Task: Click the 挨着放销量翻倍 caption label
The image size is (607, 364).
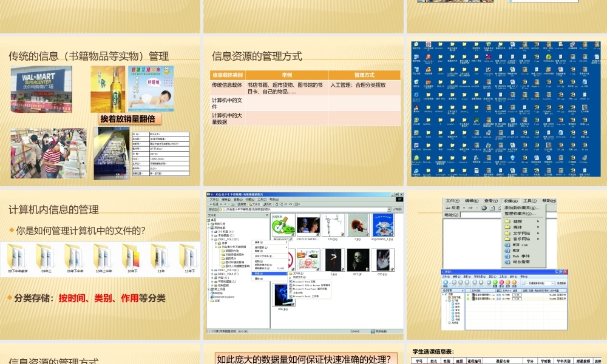Action: (x=129, y=119)
